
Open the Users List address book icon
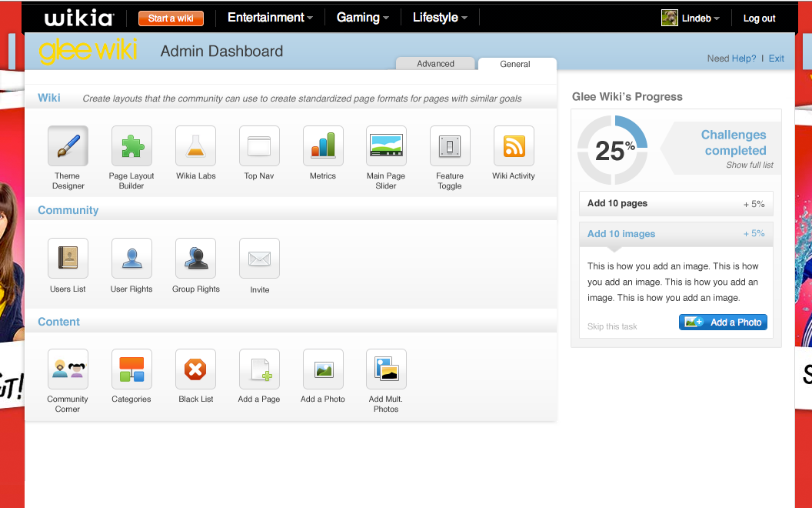coord(68,258)
